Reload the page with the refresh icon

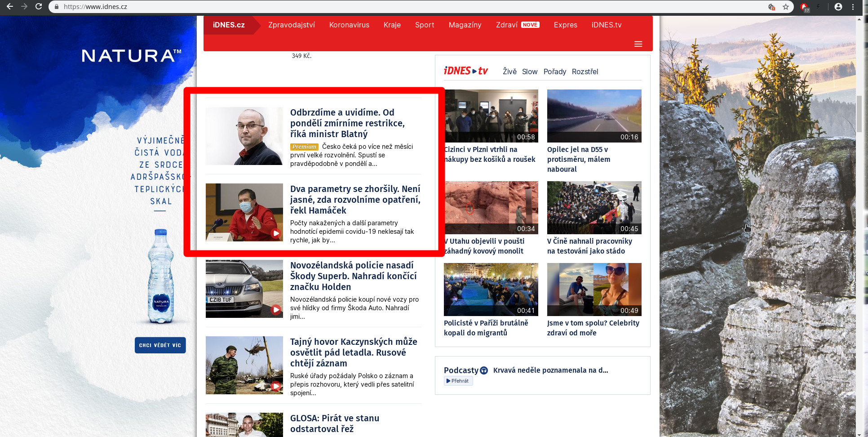coord(39,7)
